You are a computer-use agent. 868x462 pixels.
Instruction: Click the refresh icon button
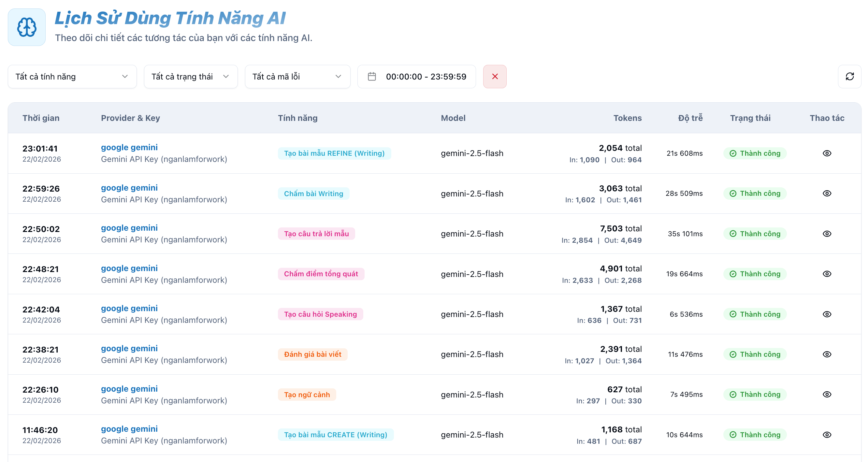(x=849, y=77)
